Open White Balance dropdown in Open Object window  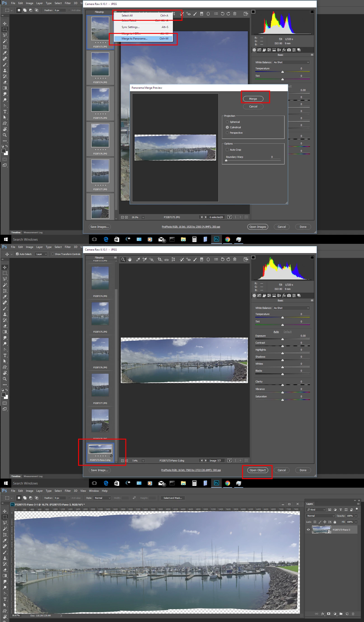coord(291,308)
